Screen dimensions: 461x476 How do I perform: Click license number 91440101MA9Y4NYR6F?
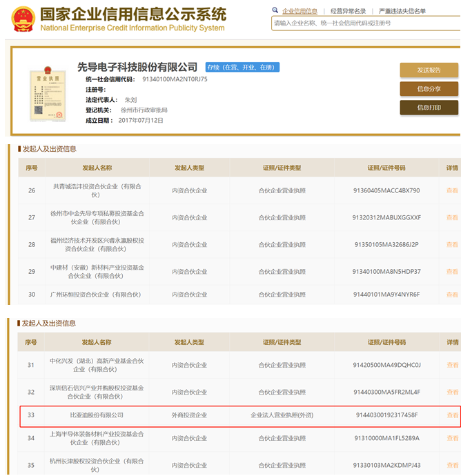(x=386, y=295)
